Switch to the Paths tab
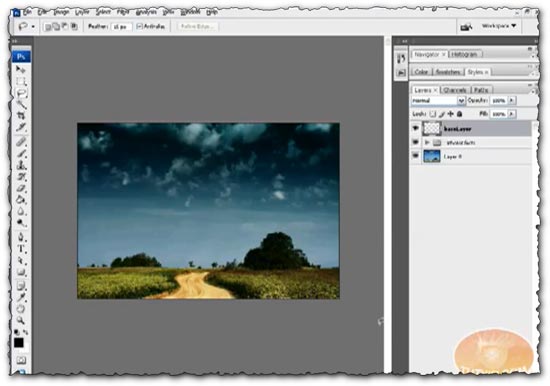 [481, 90]
